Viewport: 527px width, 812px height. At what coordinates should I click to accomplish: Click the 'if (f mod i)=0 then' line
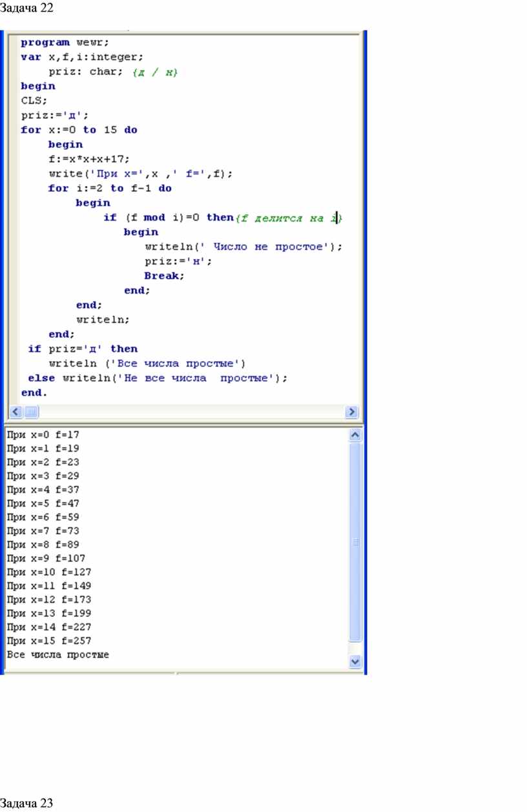223,218
